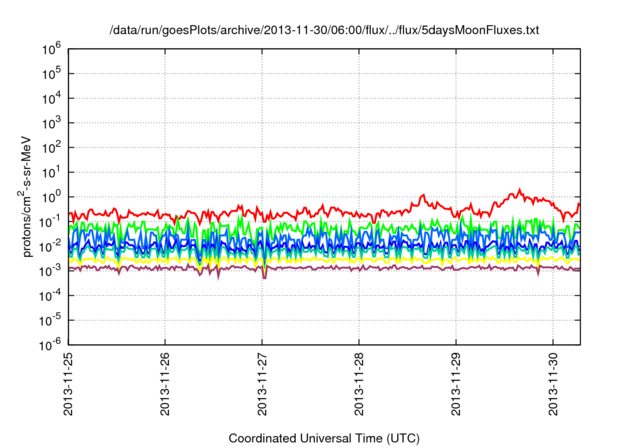The height and width of the screenshot is (448, 640).
Task: Click the x-axis date label 2013-11-27
Action: (262, 384)
